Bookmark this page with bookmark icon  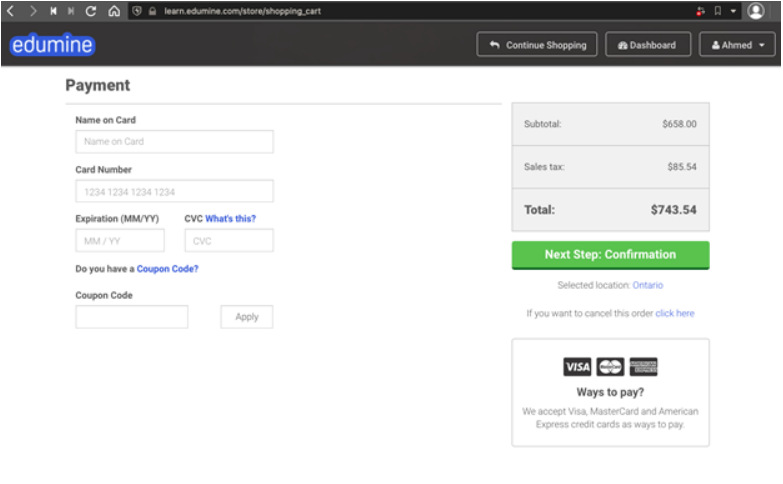click(718, 11)
